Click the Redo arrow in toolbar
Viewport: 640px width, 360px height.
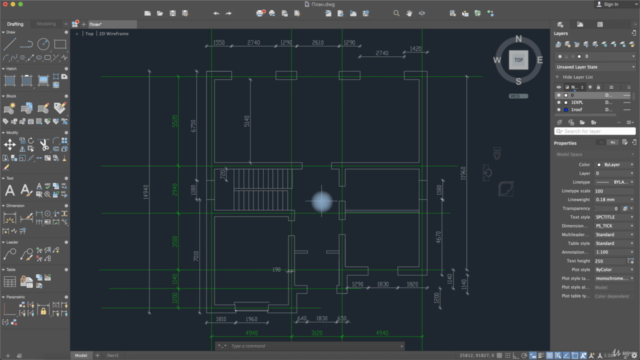click(x=229, y=13)
